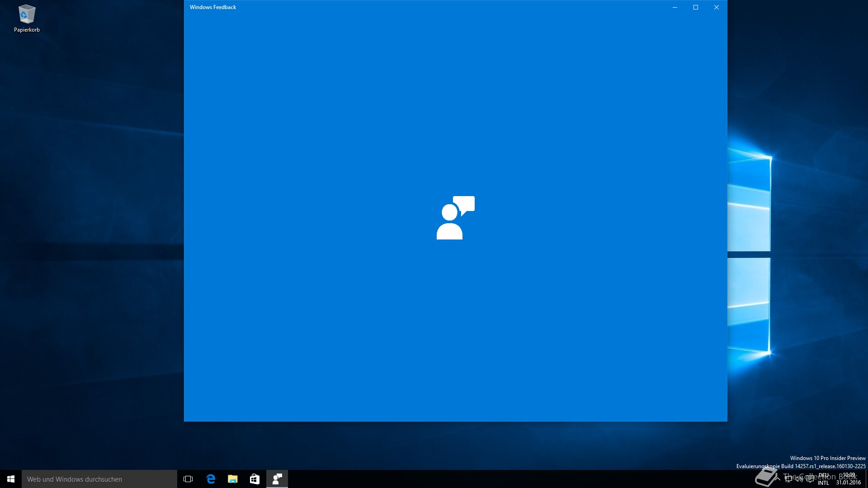This screenshot has height=488, width=868.
Task: Close the Windows Feedback window
Action: [x=717, y=7]
